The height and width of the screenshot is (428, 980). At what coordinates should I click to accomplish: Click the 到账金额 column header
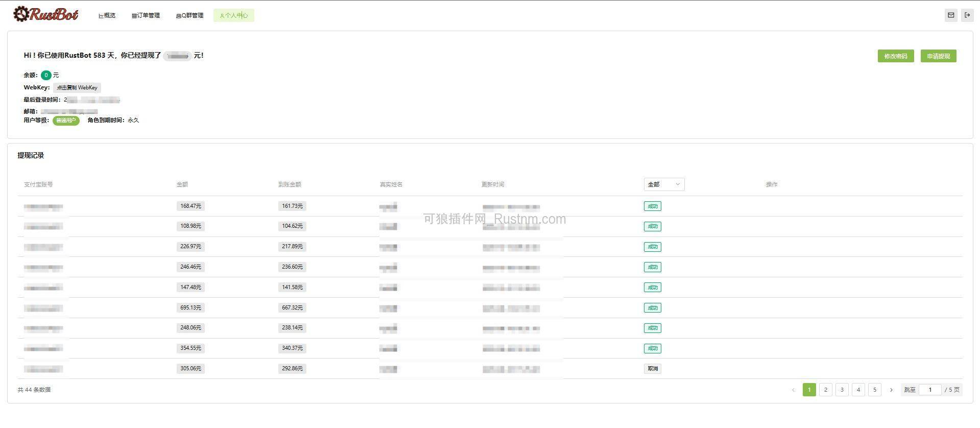(290, 184)
